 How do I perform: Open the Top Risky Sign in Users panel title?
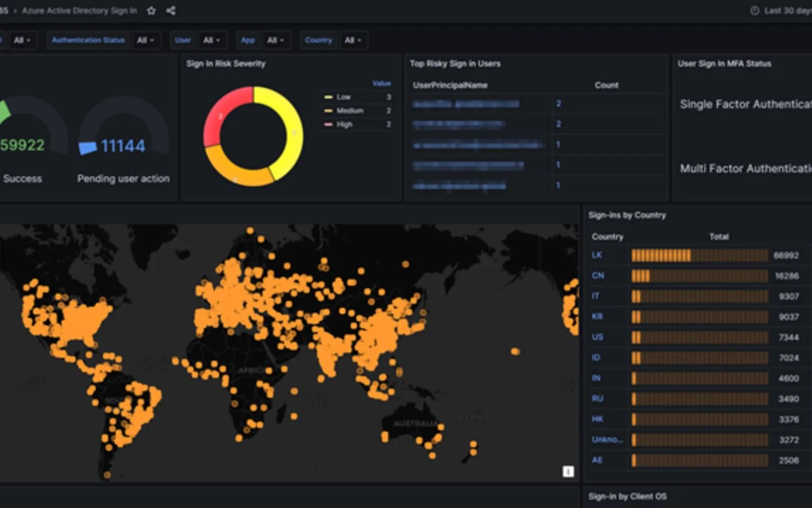[x=455, y=63]
